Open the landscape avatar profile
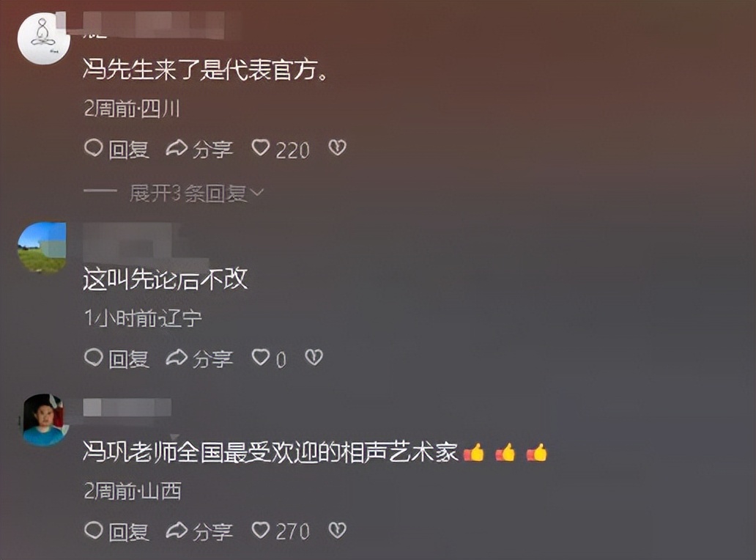Image resolution: width=756 pixels, height=560 pixels. (x=42, y=248)
